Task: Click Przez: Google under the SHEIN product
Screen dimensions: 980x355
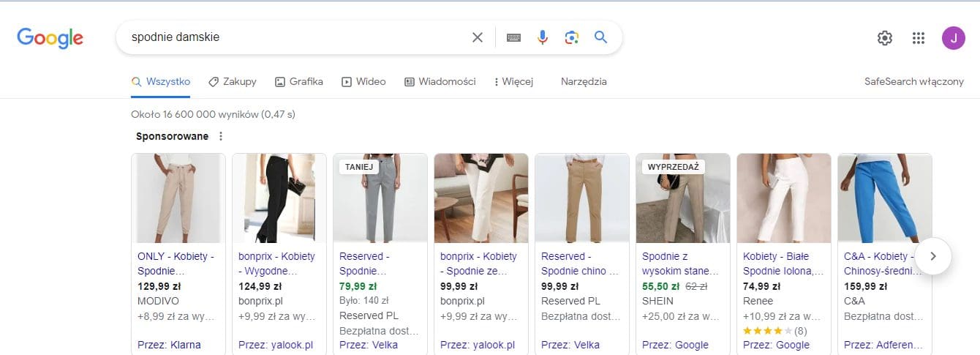Action: (675, 345)
